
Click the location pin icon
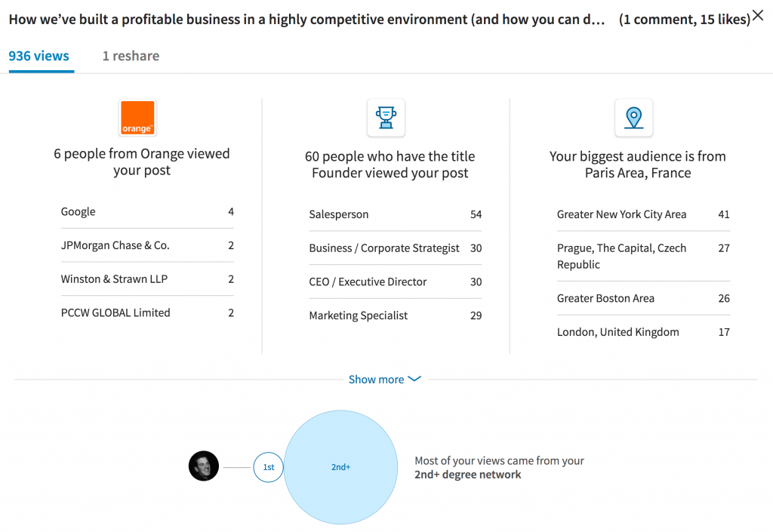coord(633,118)
